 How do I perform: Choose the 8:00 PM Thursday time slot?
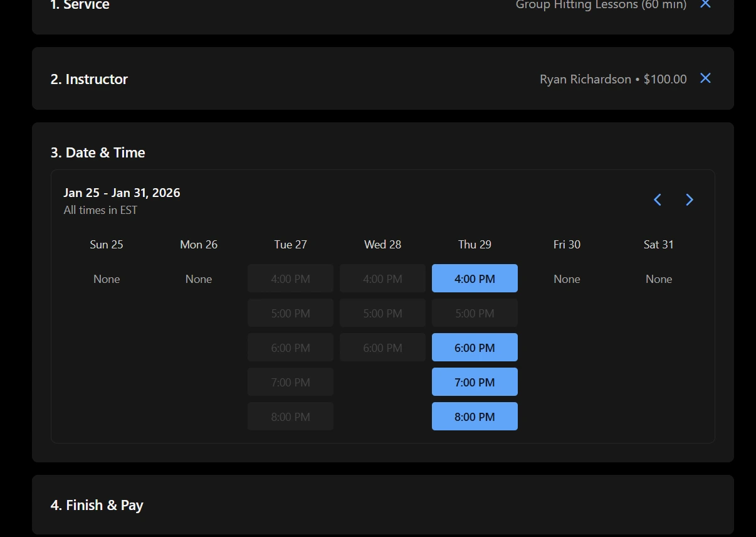(475, 416)
